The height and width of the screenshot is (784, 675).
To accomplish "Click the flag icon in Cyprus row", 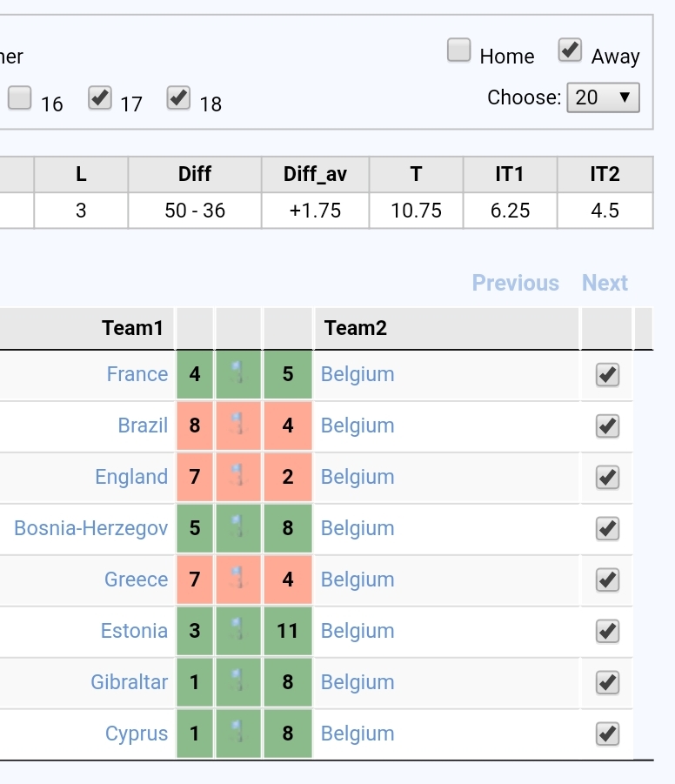I will (x=238, y=733).
